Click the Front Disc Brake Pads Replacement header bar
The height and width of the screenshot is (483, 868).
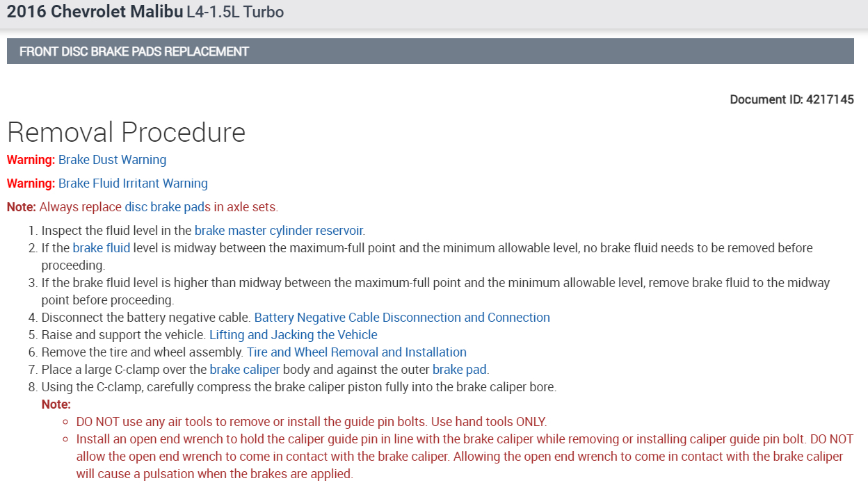point(430,51)
